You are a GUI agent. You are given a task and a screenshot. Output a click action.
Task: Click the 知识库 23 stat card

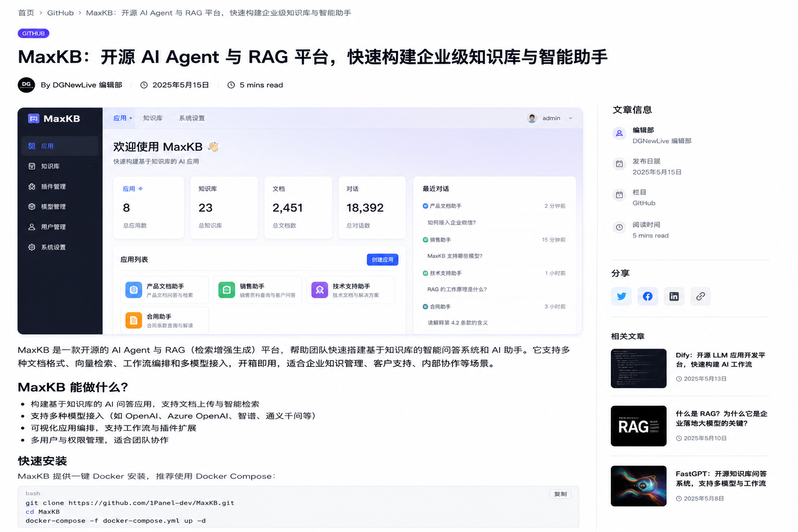[x=224, y=208]
